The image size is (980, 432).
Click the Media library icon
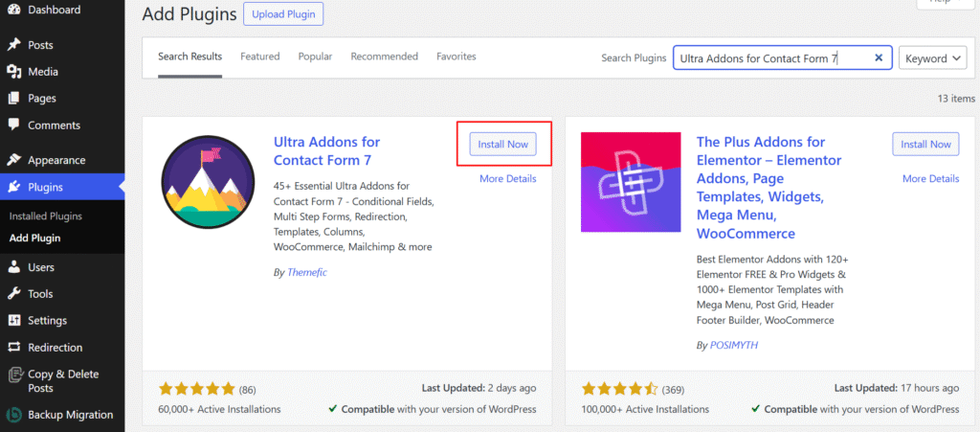pos(13,72)
